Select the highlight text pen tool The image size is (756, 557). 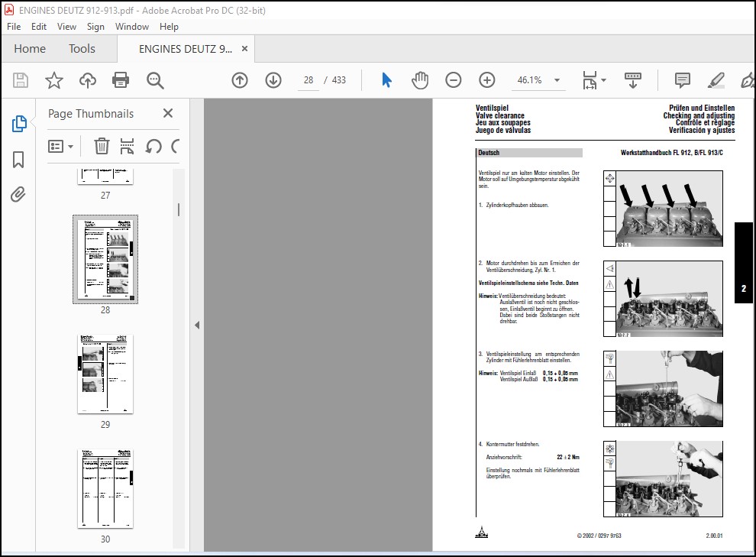(x=716, y=80)
